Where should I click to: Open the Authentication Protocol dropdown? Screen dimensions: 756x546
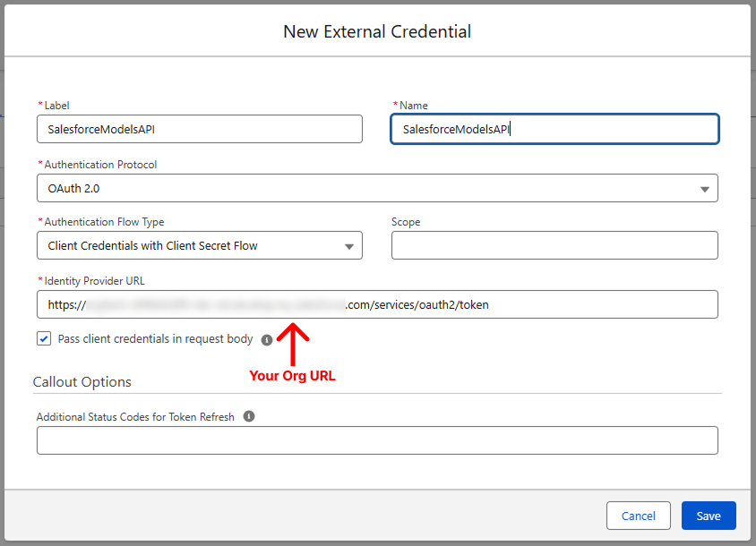(x=377, y=188)
